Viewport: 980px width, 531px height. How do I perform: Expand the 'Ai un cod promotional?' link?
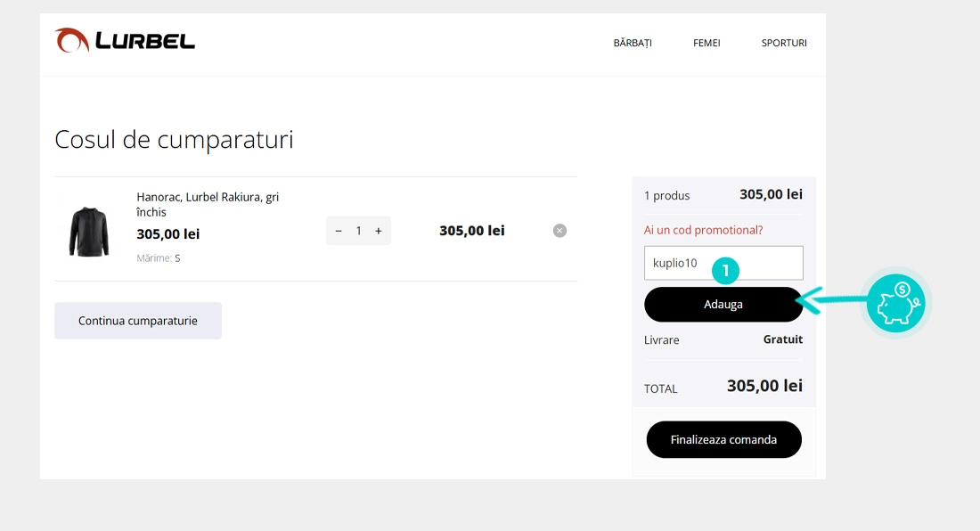(x=703, y=230)
